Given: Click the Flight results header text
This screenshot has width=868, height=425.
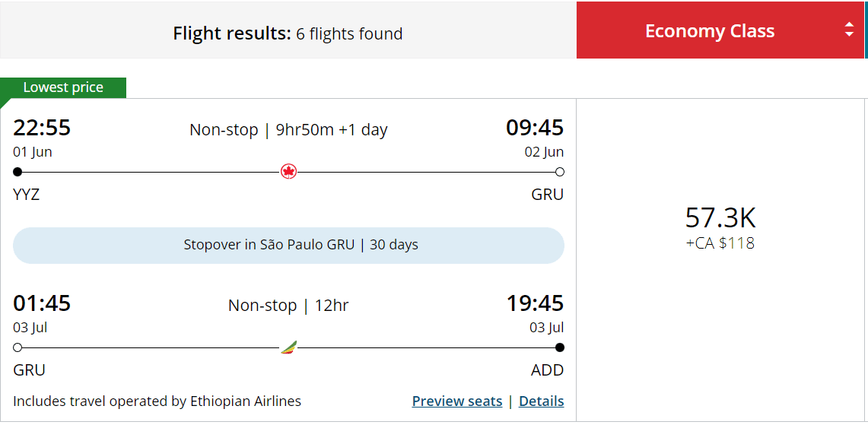Looking at the screenshot, I should [288, 33].
